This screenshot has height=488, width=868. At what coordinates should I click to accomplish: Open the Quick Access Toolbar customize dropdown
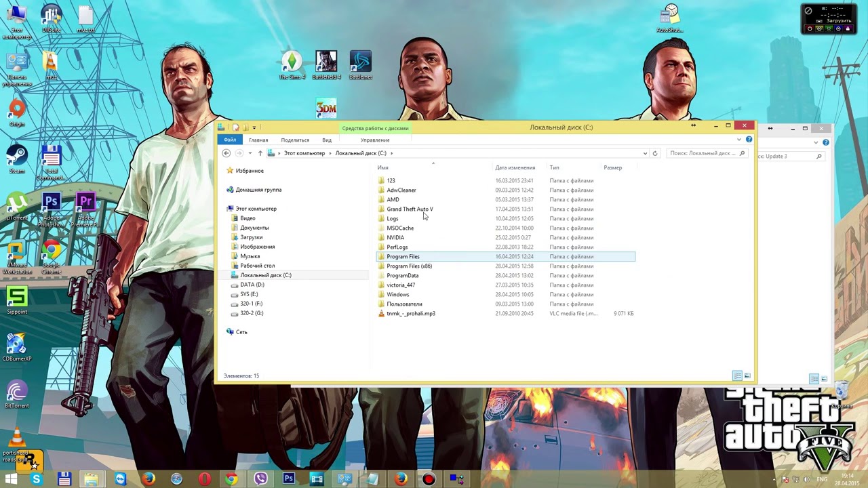tap(254, 127)
